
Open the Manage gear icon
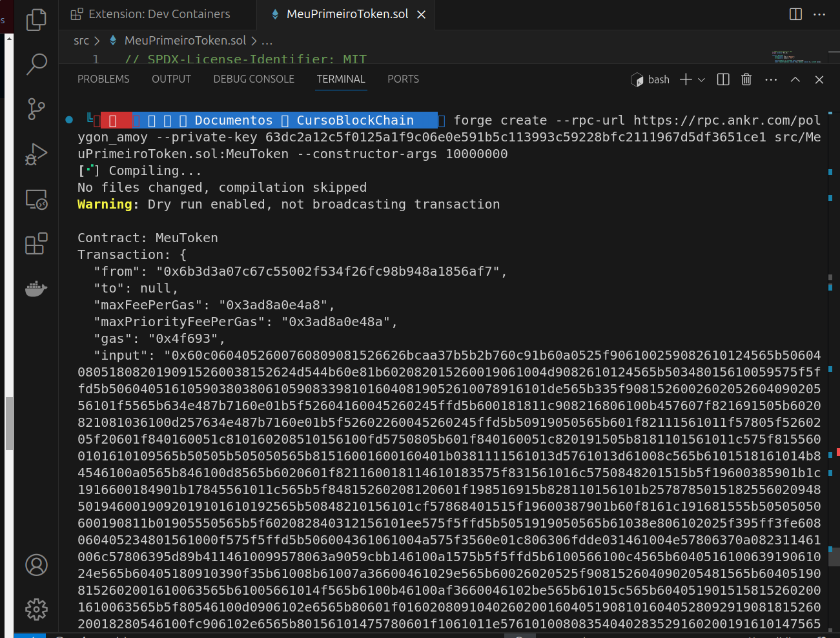click(x=36, y=609)
